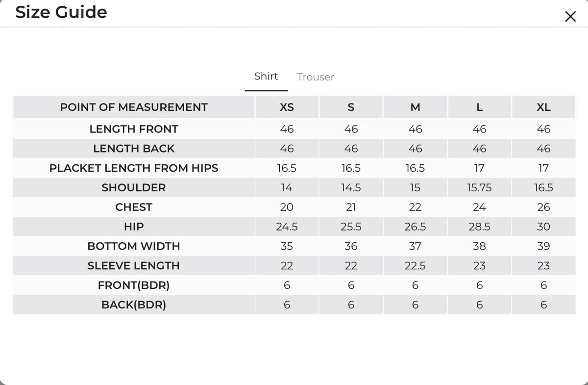588x385 pixels.
Task: Click the CHEST row label
Action: tap(134, 207)
